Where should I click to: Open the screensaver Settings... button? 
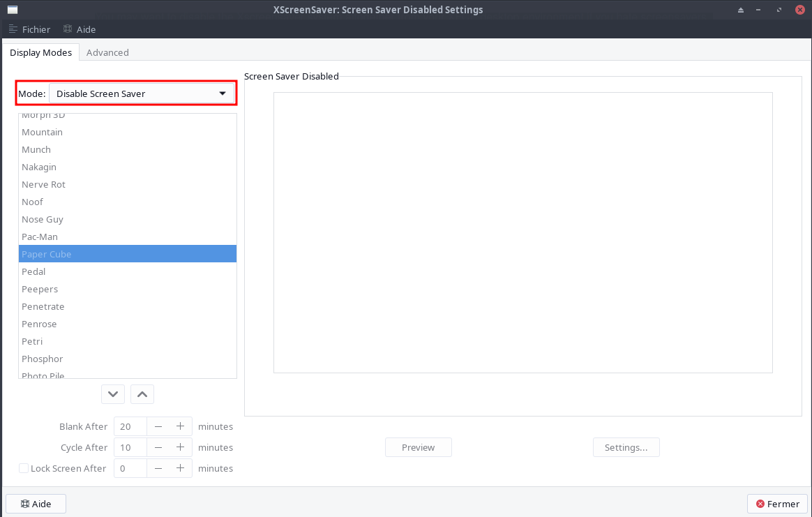coord(626,447)
